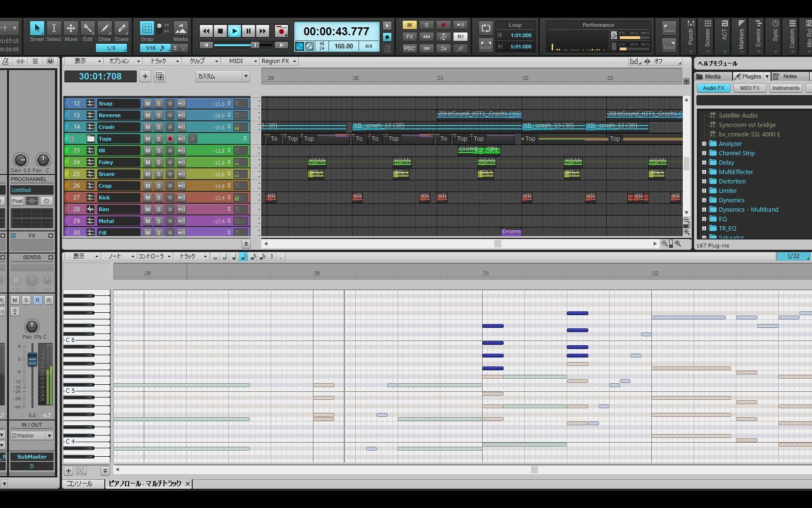Screen dimensions: 812x508
Task: Expand the Channel Strip plugin folder
Action: click(704, 153)
